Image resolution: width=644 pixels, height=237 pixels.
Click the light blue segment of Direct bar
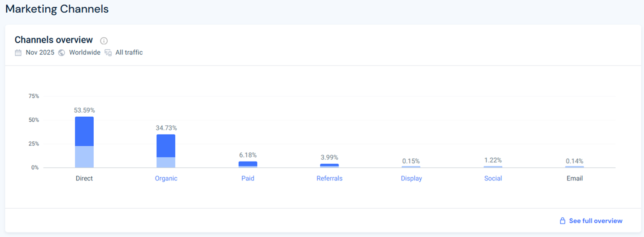[84, 157]
